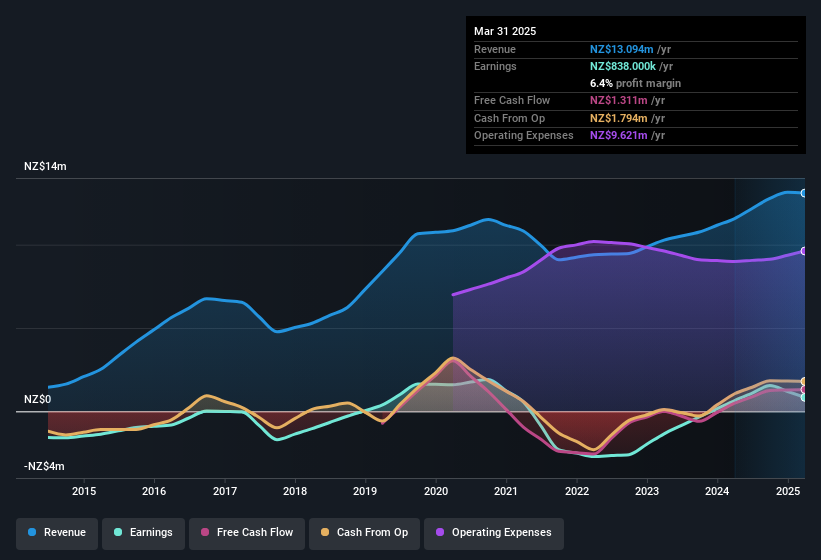Screen dimensions: 821x560
Task: Toggle the Free Cash Flow legend button
Action: [x=247, y=533]
